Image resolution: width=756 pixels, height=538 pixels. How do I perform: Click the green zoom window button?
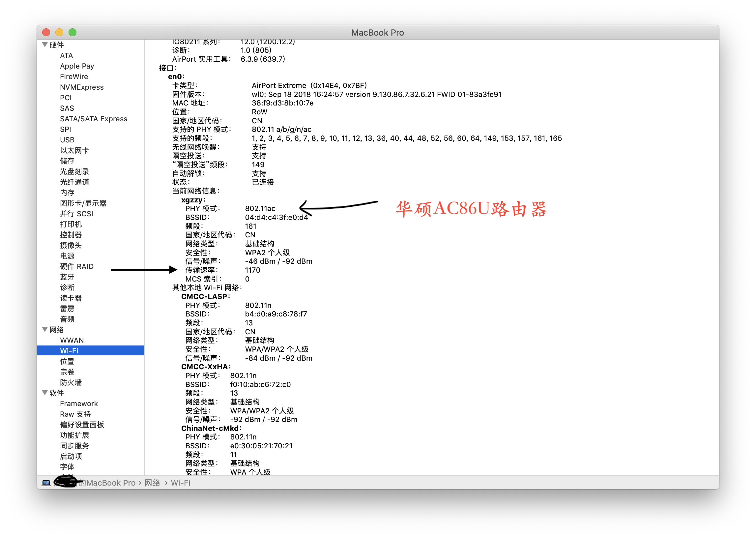pos(73,32)
